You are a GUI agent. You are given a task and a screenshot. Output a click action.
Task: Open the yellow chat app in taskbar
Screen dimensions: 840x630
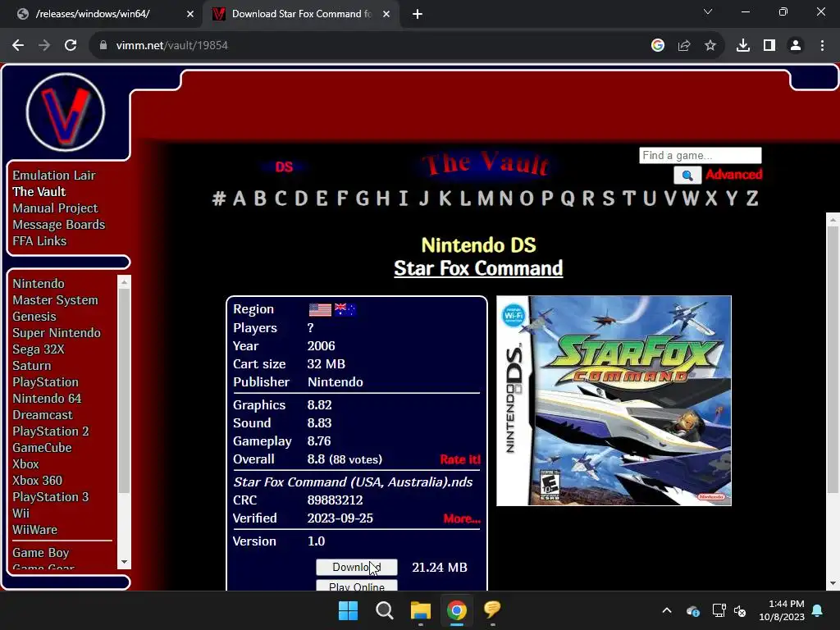[492, 609]
